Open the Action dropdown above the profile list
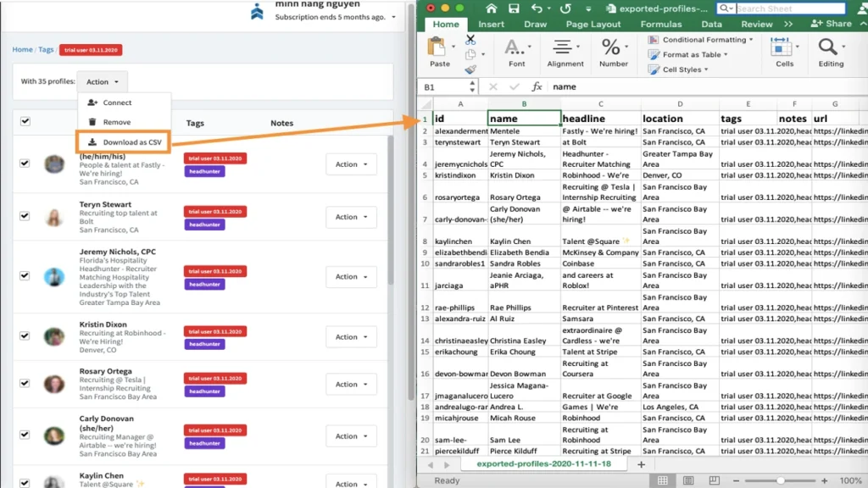 point(102,82)
